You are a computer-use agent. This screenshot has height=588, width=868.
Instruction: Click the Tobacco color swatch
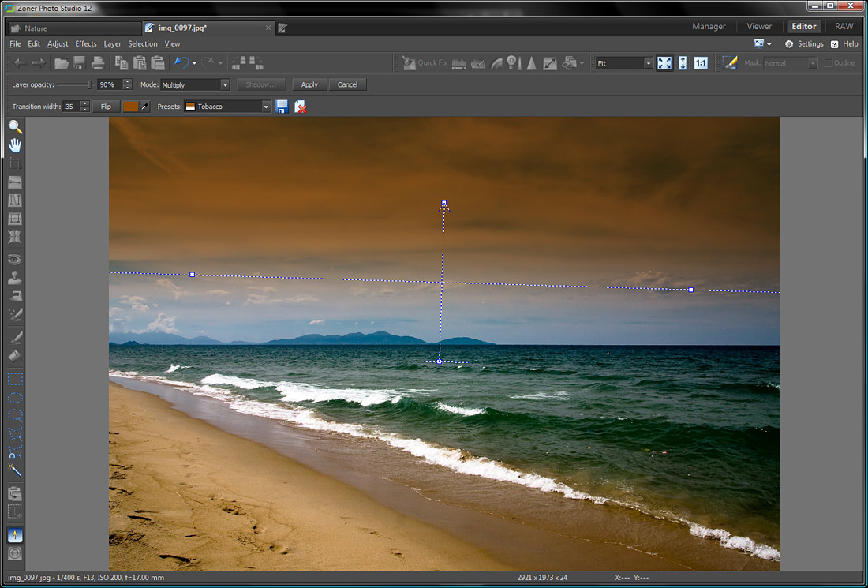click(x=131, y=105)
